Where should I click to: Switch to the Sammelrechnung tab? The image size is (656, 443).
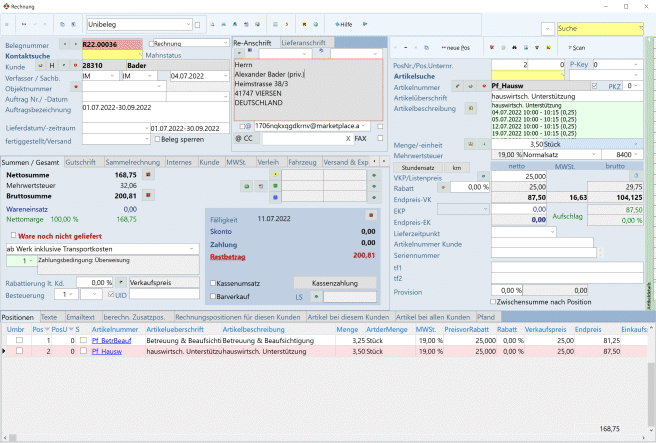tap(133, 162)
